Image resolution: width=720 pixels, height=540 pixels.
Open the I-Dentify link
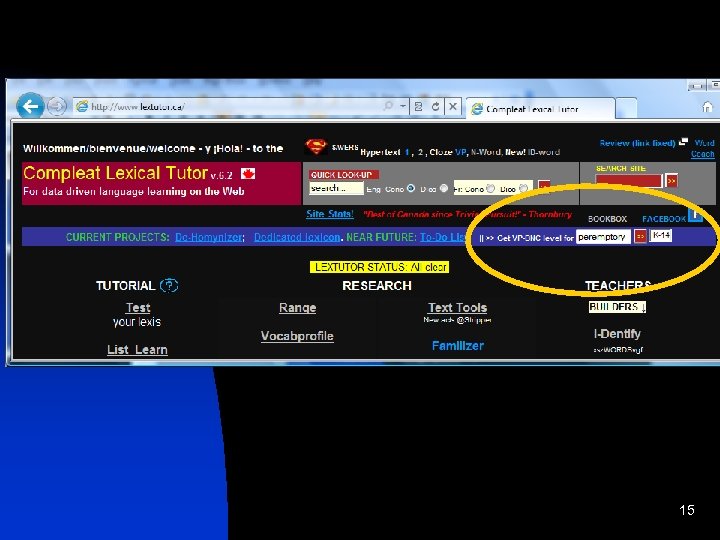(617, 334)
